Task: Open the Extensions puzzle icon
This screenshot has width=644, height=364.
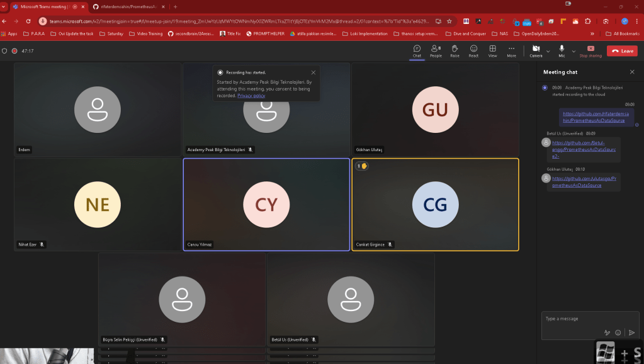Action: [588, 21]
